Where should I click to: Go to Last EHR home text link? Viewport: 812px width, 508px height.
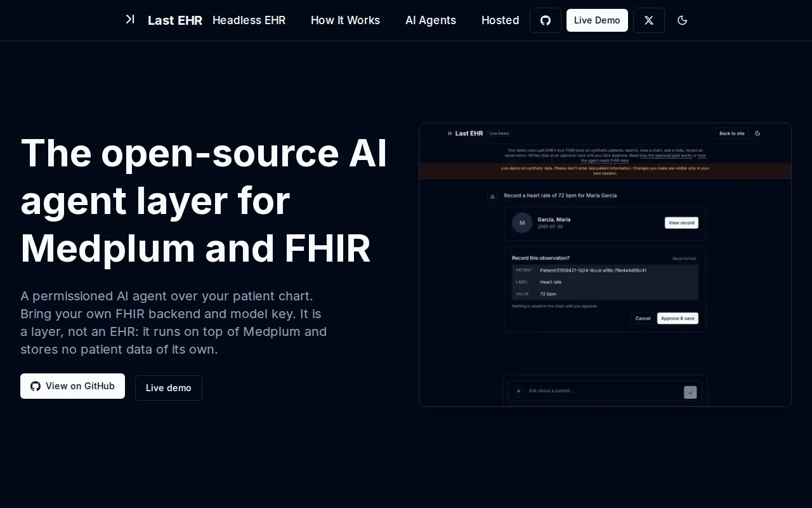pos(175,20)
